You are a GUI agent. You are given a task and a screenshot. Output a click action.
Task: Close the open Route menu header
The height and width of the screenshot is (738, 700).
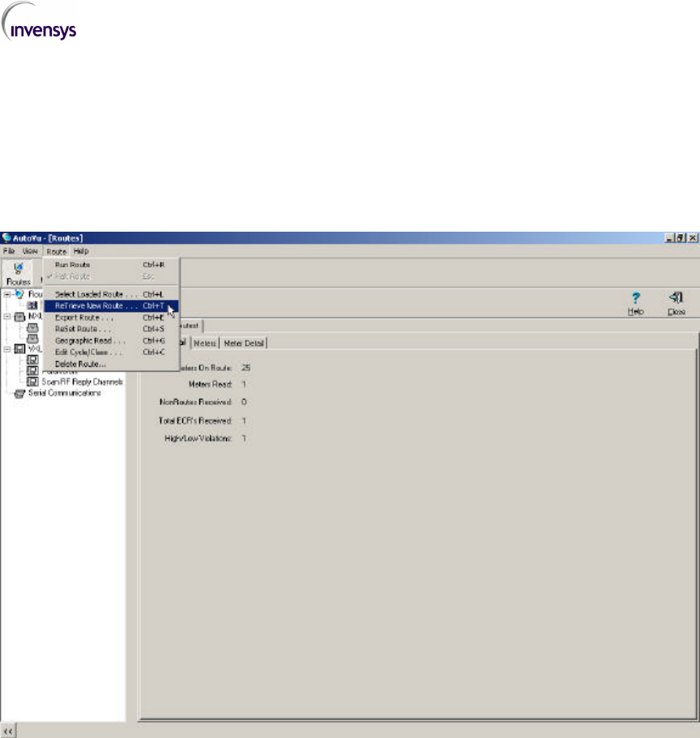[57, 251]
